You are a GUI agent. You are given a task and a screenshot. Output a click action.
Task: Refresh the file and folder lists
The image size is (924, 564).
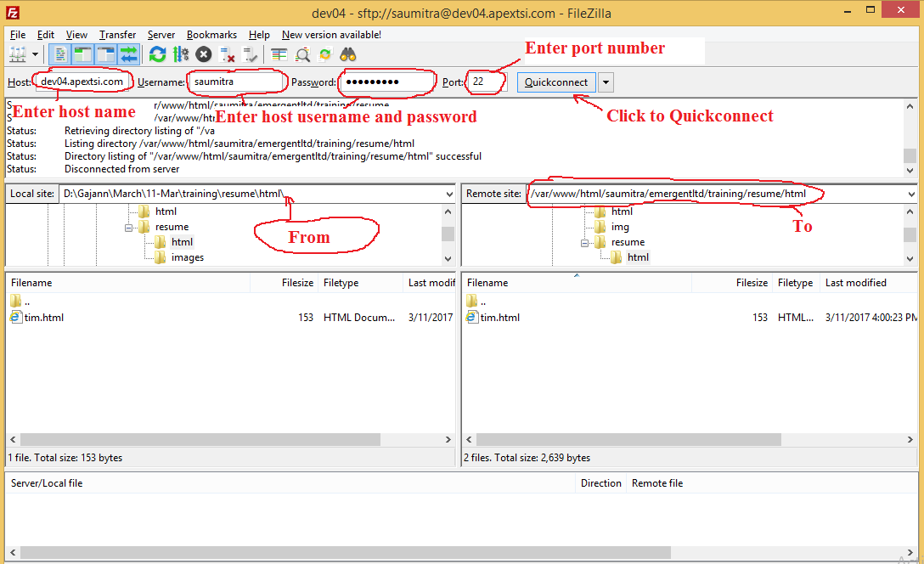point(157,55)
